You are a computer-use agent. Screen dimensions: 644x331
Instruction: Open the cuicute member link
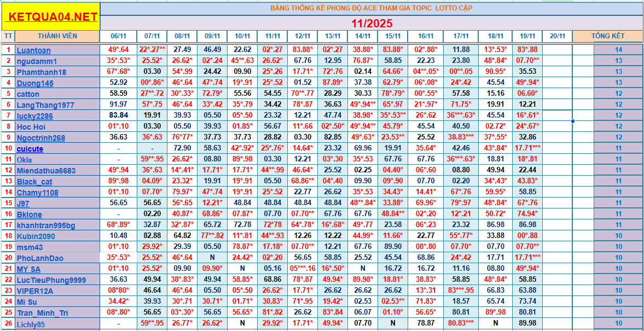[30, 149]
